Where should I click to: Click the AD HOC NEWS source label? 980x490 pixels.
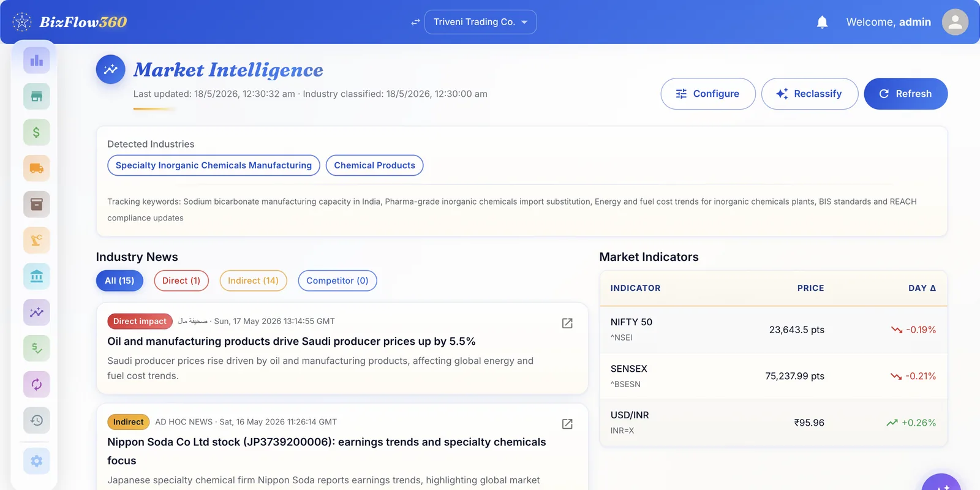point(184,422)
